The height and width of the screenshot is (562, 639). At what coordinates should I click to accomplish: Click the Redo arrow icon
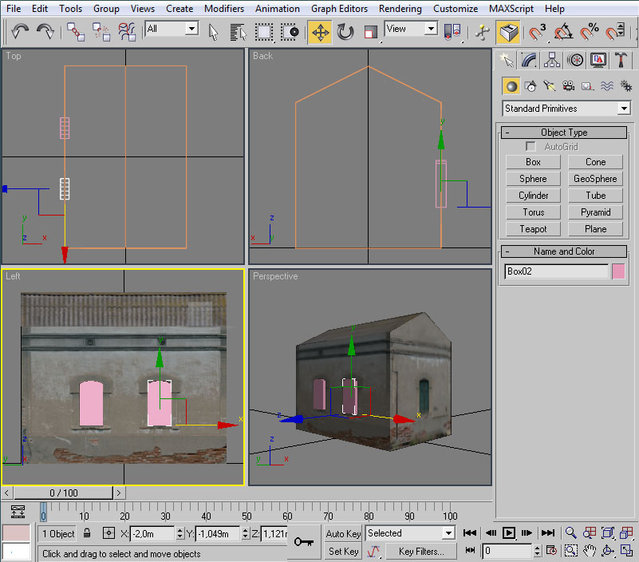pos(44,32)
